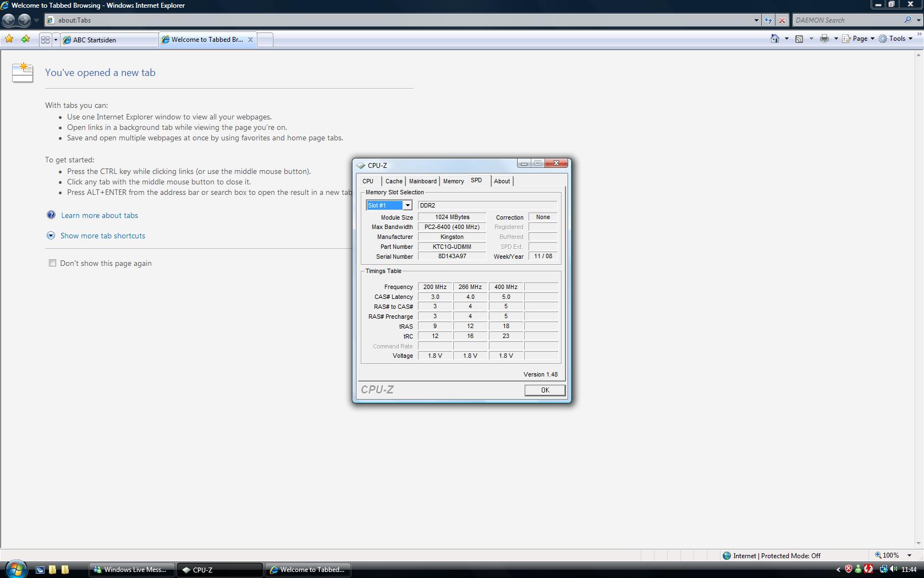Open the Quick Tabs view

tap(45, 40)
